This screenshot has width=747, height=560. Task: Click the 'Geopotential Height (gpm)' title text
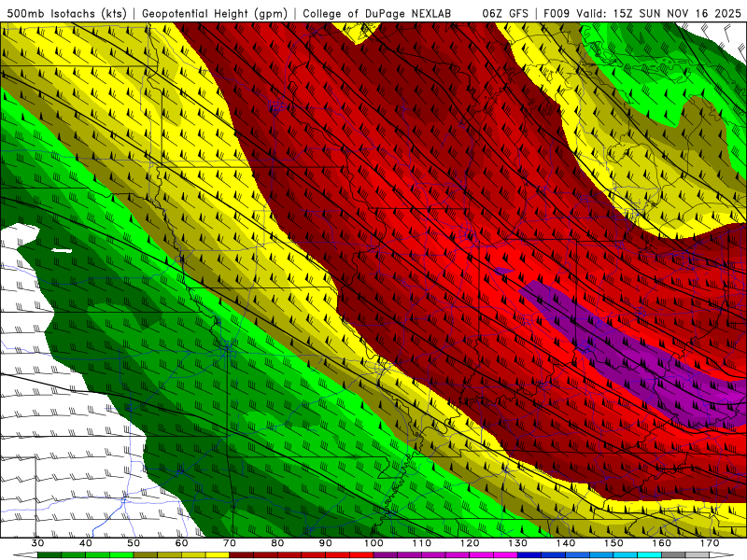(x=215, y=13)
